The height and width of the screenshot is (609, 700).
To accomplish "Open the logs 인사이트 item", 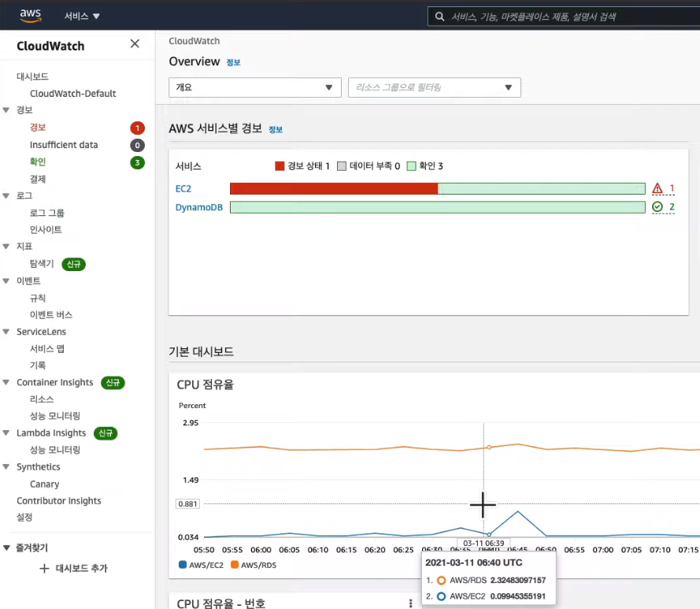I will 46,230.
